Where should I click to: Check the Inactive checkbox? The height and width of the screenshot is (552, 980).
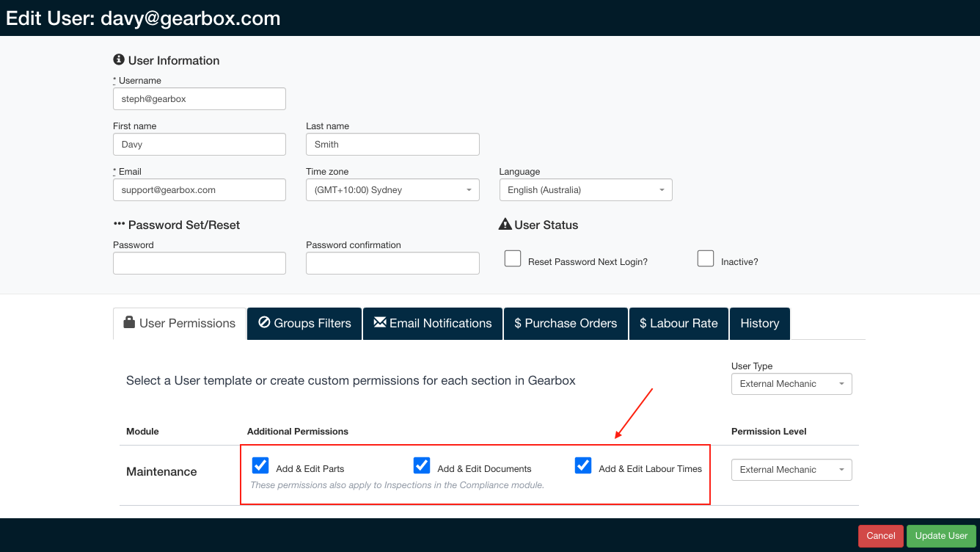(705, 258)
